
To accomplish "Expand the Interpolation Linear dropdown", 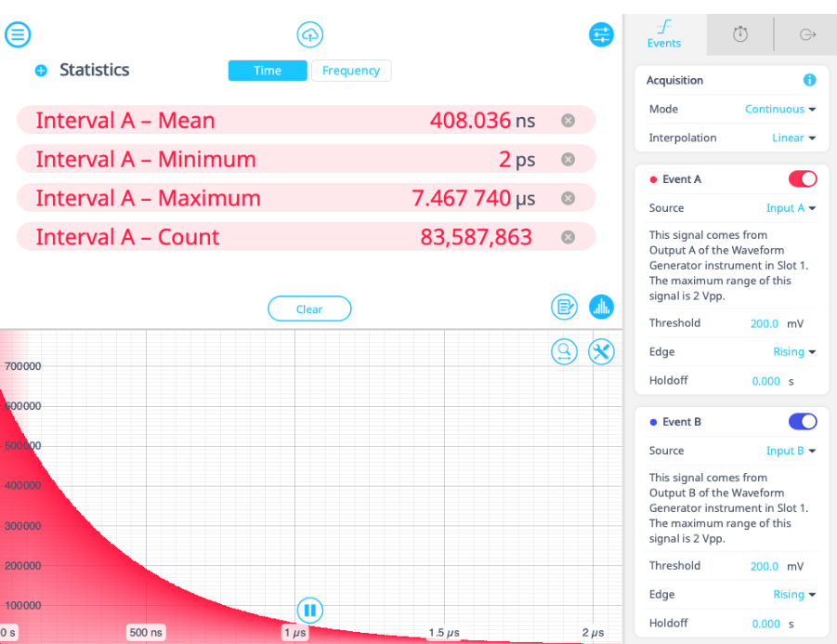I will pos(793,138).
